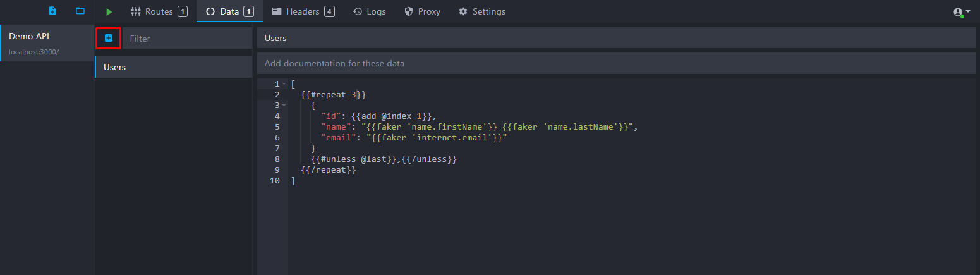The image size is (980, 275).
Task: View the Logs tab
Action: pos(370,11)
